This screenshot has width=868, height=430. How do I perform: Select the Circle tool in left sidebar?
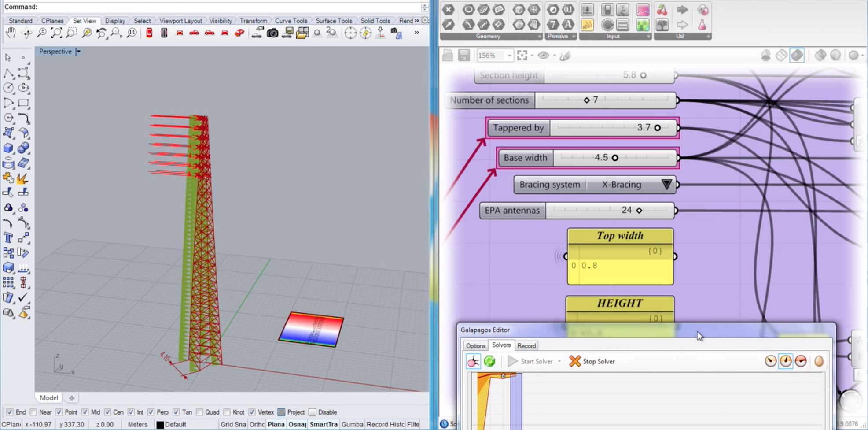pyautogui.click(x=8, y=88)
